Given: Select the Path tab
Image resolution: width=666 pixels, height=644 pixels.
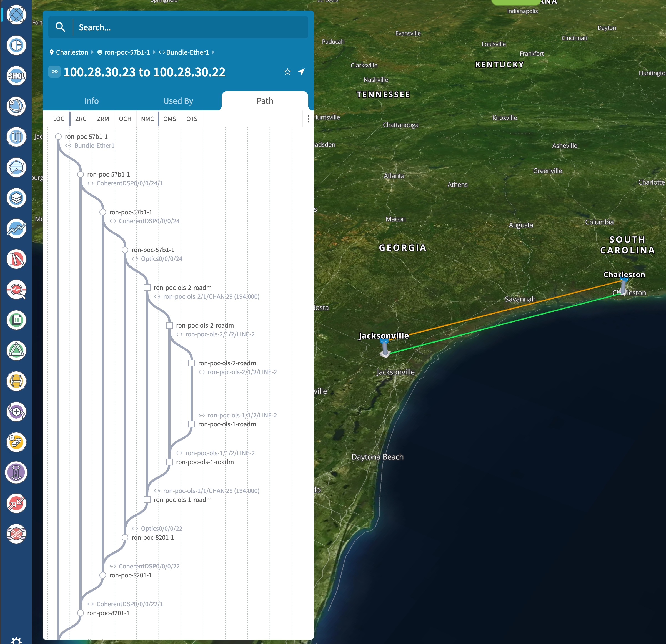Looking at the screenshot, I should pyautogui.click(x=265, y=101).
